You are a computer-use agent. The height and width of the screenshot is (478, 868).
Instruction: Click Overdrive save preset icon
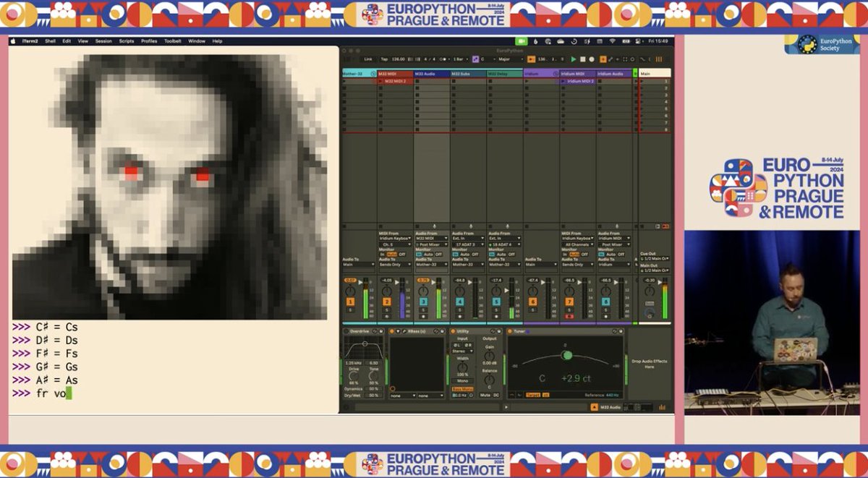click(381, 331)
